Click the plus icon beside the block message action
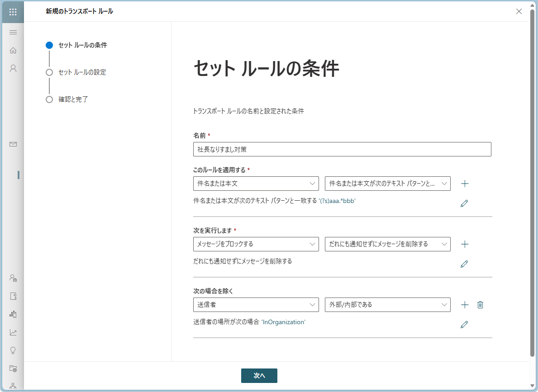538x392 pixels. click(464, 244)
